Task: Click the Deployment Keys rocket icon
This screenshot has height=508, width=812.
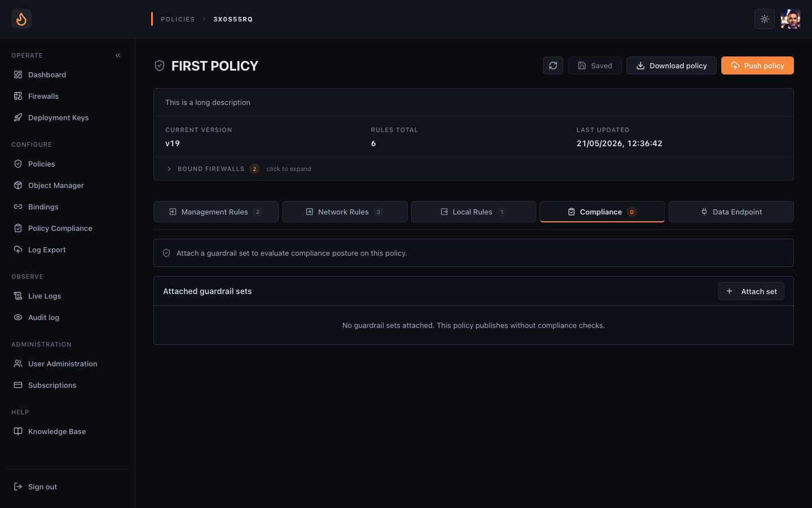Action: [18, 117]
